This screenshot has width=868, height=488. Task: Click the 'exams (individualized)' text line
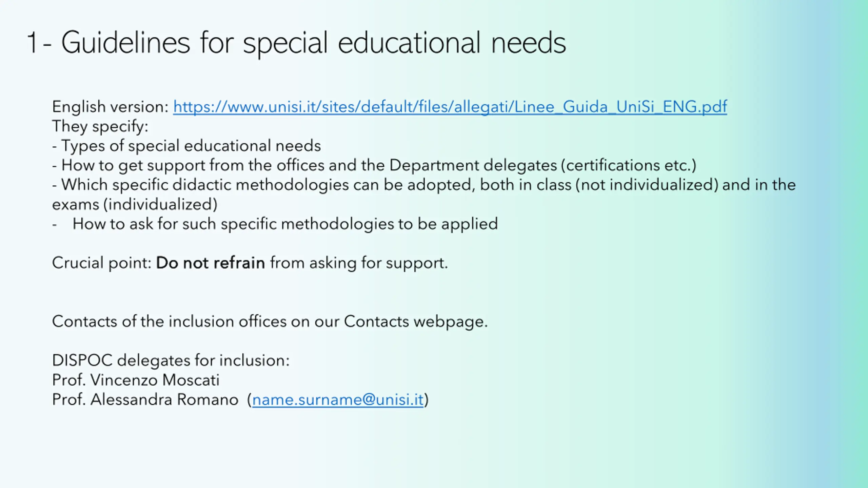(x=135, y=204)
